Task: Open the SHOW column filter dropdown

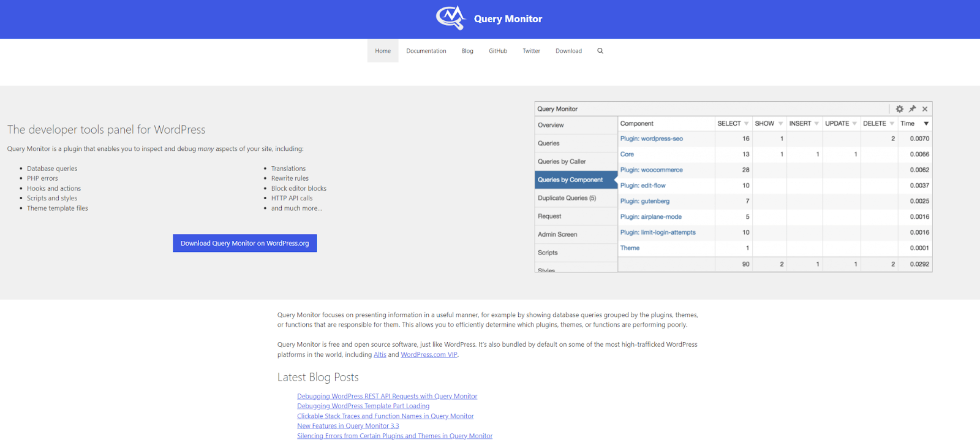Action: [x=780, y=124]
